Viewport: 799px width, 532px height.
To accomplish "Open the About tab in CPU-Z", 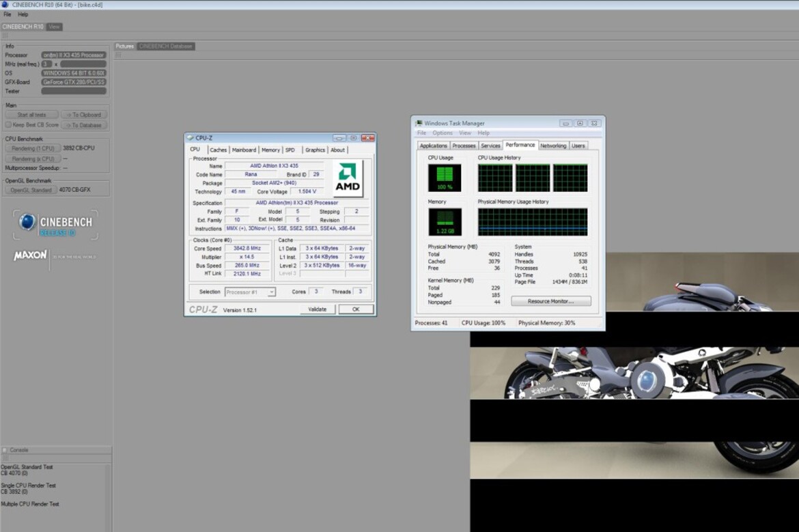I will click(337, 150).
